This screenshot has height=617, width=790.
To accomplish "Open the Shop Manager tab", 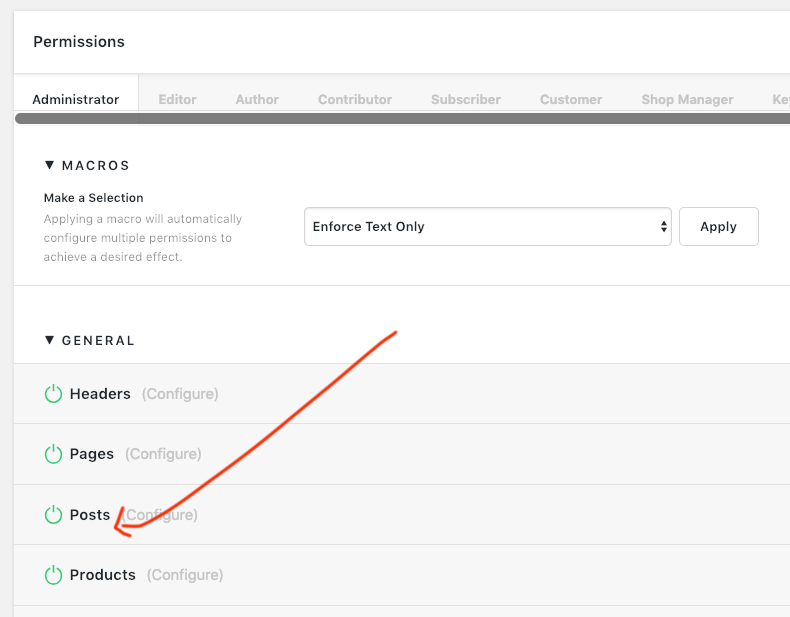I will [x=687, y=99].
